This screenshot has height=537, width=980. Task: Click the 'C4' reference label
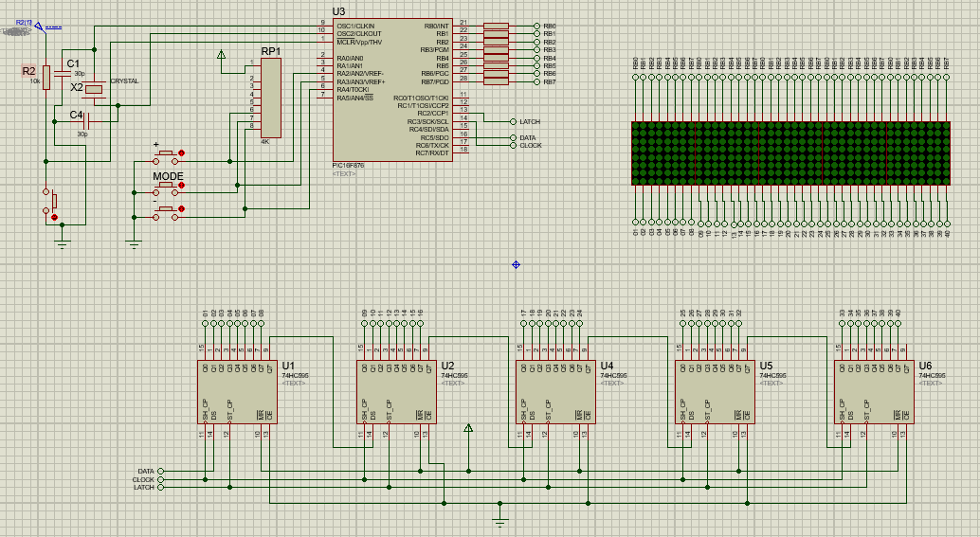tap(76, 115)
